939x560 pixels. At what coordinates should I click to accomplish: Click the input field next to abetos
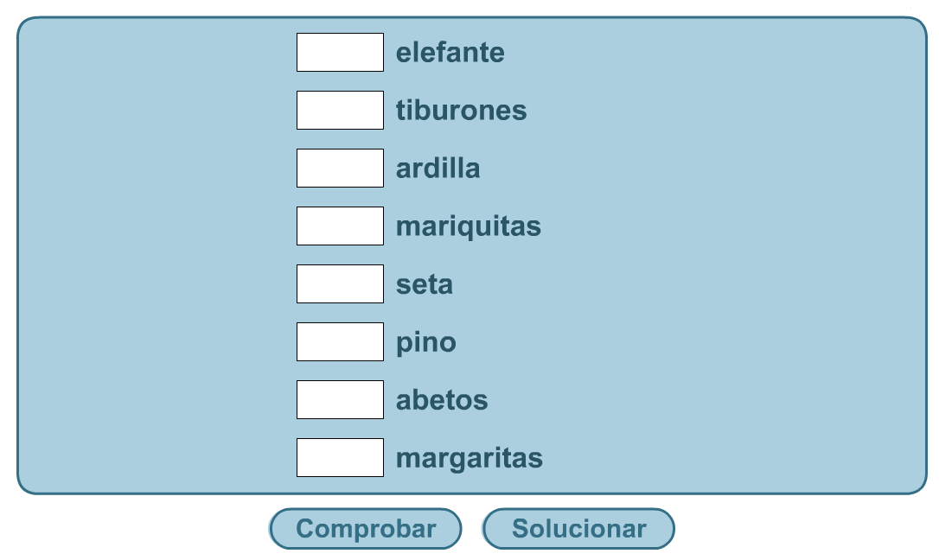point(340,399)
